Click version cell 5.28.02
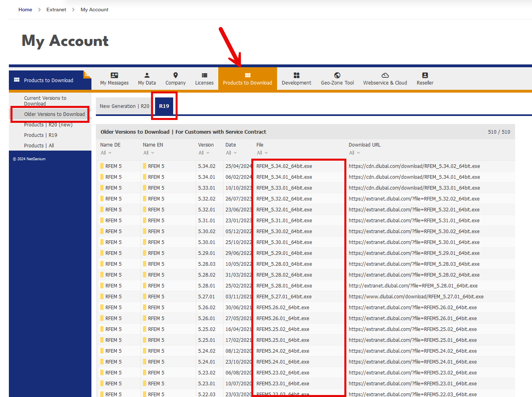532x397 pixels. [x=207, y=275]
